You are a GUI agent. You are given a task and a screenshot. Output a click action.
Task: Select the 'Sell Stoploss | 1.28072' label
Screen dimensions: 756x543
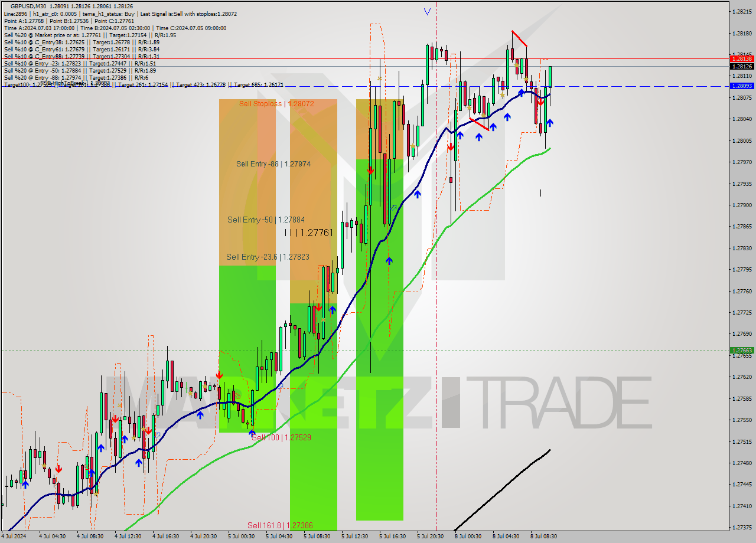(x=276, y=104)
